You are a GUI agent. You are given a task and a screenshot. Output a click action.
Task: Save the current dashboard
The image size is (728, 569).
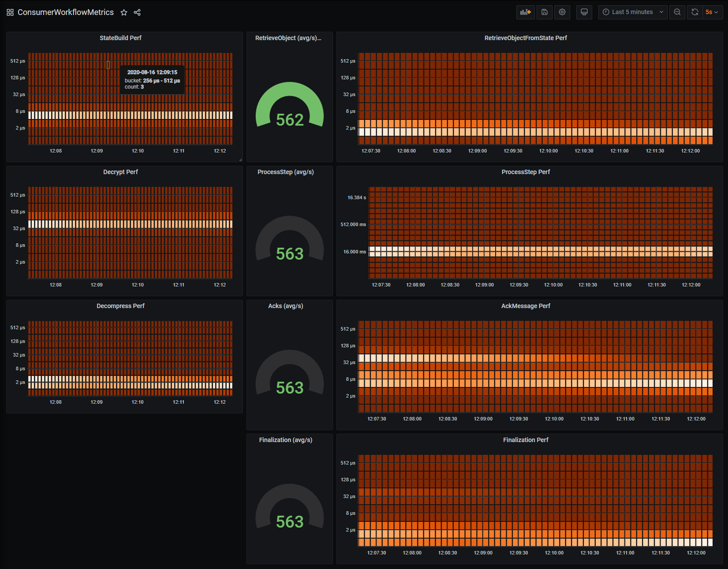pyautogui.click(x=544, y=12)
